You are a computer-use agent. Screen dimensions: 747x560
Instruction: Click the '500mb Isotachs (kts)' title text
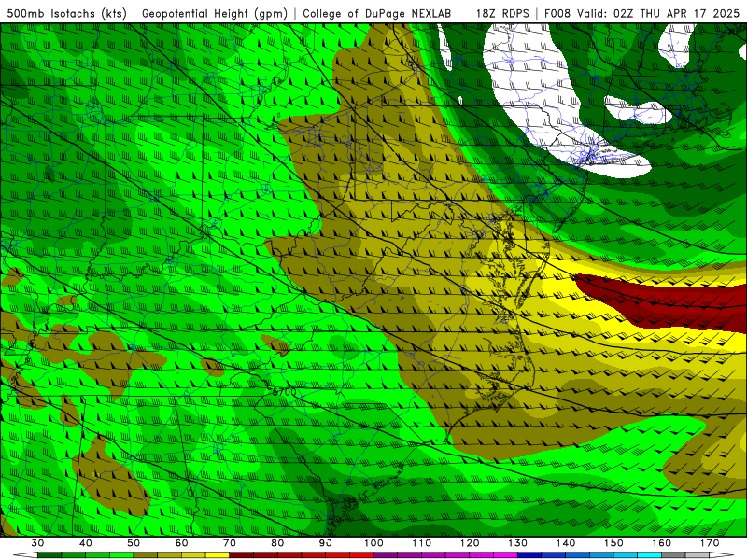[66, 13]
